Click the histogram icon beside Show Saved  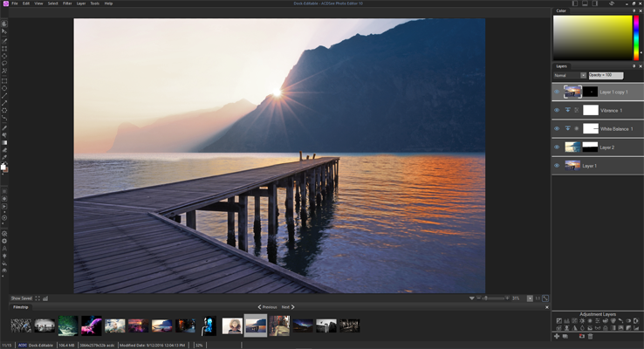click(x=45, y=298)
